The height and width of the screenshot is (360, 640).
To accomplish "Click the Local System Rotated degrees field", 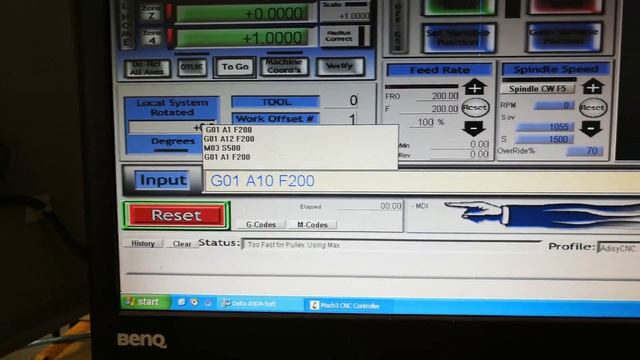I will click(x=171, y=127).
